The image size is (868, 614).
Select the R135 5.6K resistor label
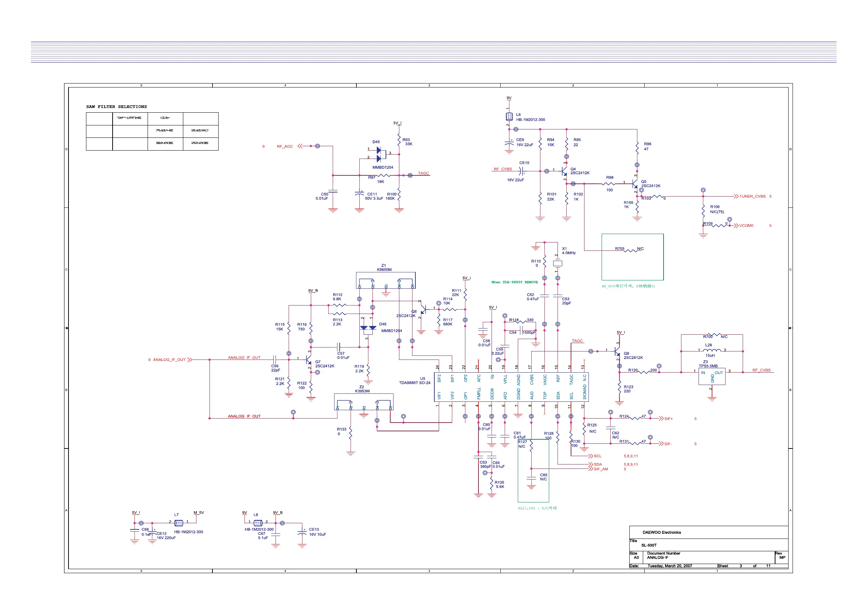[x=499, y=485]
